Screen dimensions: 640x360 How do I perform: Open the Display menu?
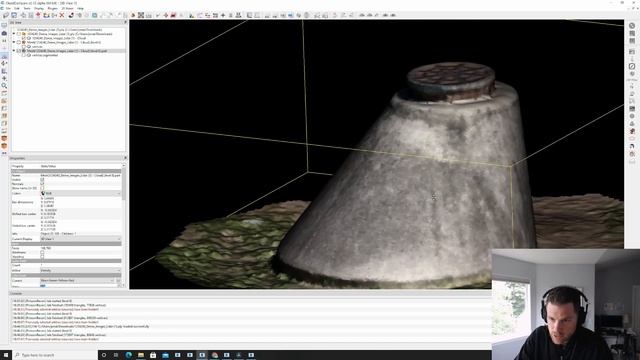tap(39, 8)
